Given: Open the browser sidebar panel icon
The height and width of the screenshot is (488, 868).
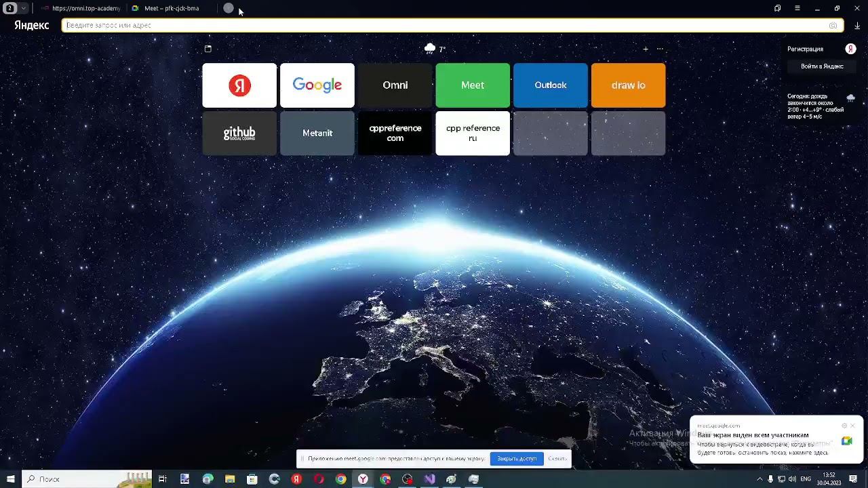Looking at the screenshot, I should pos(777,8).
